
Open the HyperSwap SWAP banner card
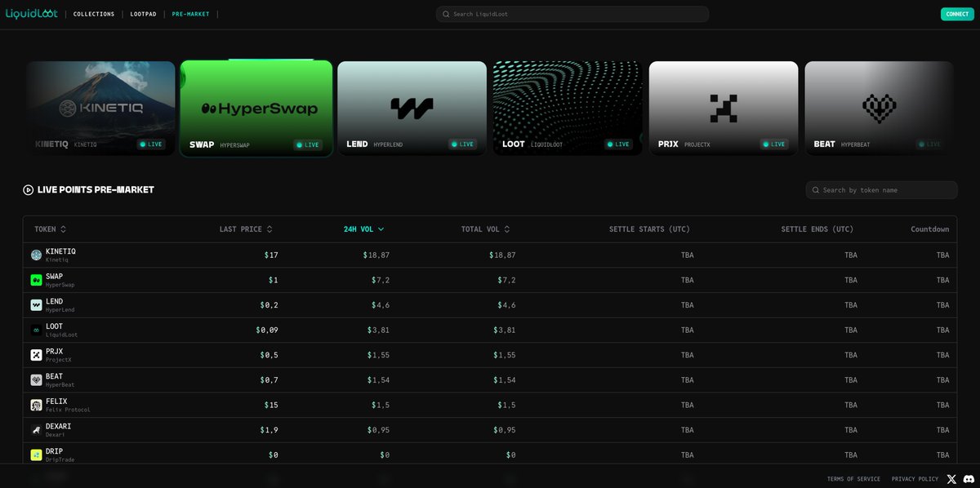(x=256, y=109)
